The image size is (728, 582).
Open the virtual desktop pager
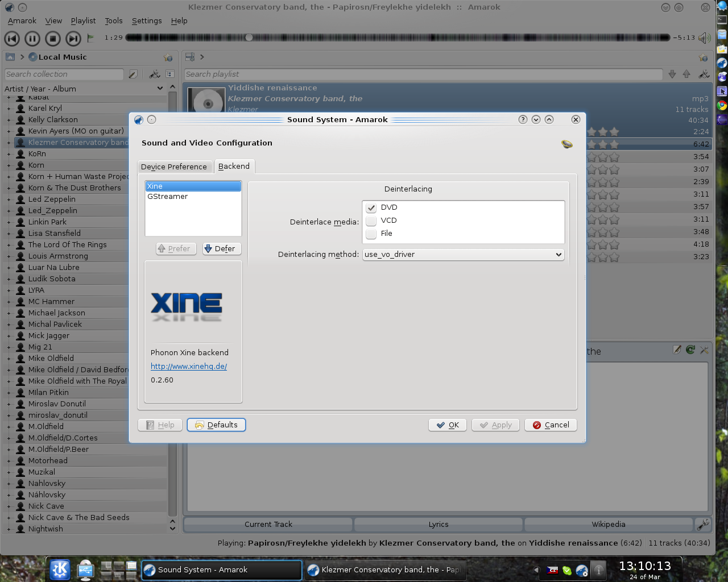pyautogui.click(x=119, y=569)
